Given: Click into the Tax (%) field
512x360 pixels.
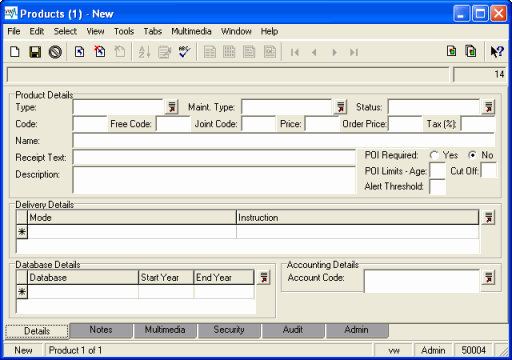Looking at the screenshot, I should click(478, 124).
